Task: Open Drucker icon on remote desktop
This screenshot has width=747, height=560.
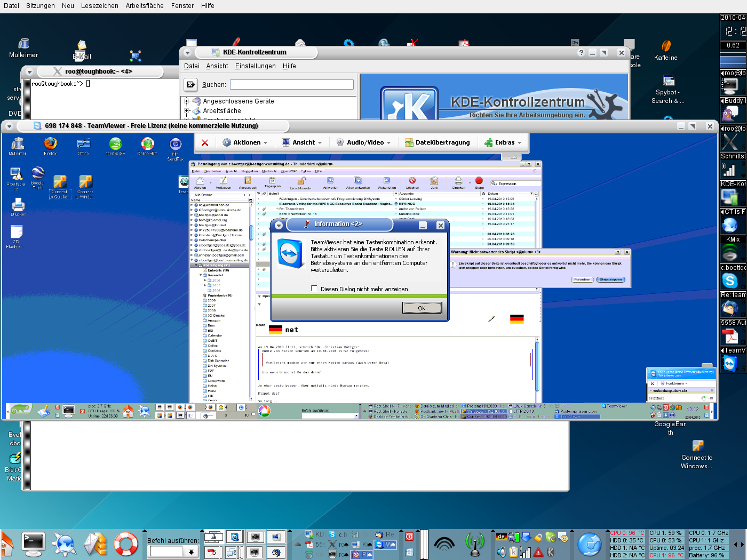Action: (x=18, y=207)
